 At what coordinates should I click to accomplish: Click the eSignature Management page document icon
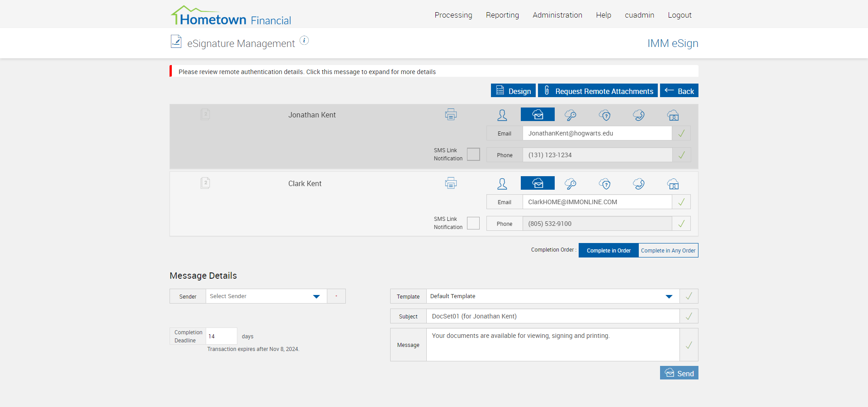[x=176, y=42]
